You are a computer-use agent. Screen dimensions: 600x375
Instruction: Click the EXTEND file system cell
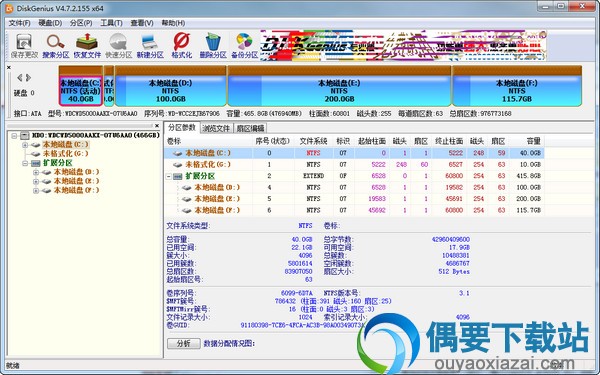pyautogui.click(x=313, y=176)
